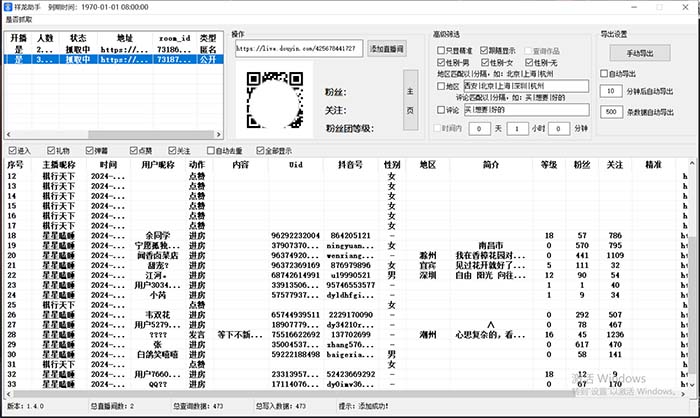Enable the 地区 filter checkbox
Viewport: 700px width, 418px height.
[440, 86]
